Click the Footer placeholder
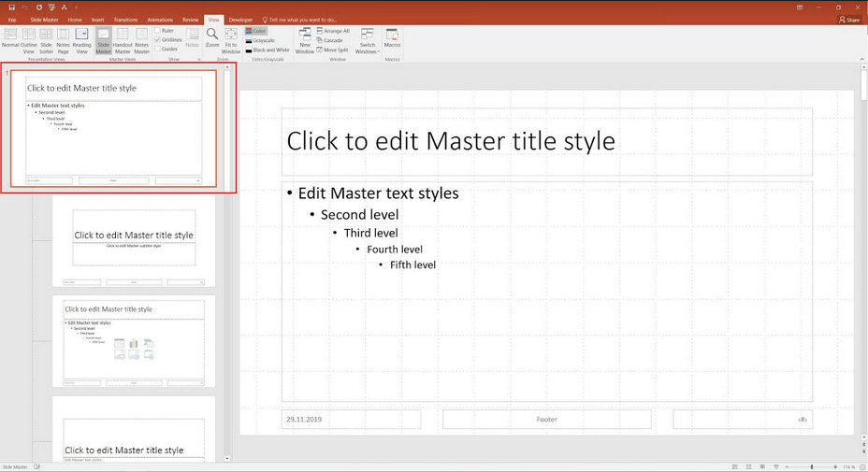The height and width of the screenshot is (472, 868). click(x=547, y=419)
